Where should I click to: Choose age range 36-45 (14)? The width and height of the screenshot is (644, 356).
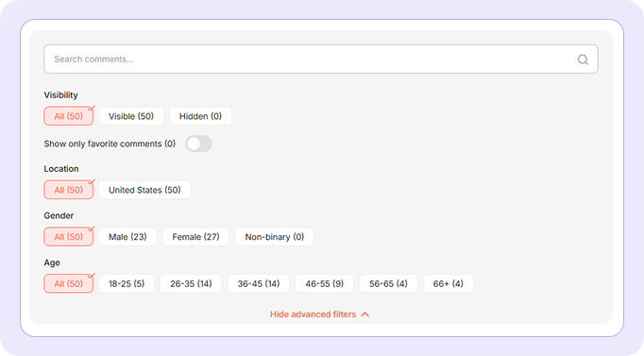[259, 283]
